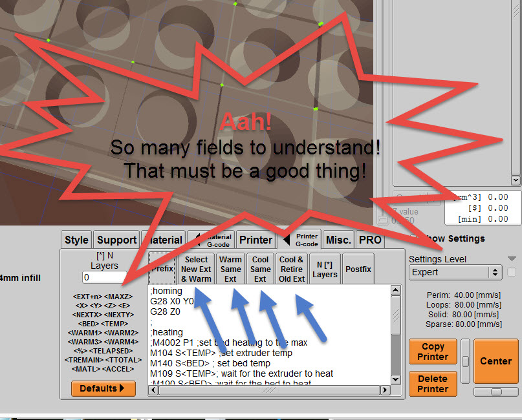Open the Printer G-code tab with arrow
The image size is (522, 420).
pos(300,240)
